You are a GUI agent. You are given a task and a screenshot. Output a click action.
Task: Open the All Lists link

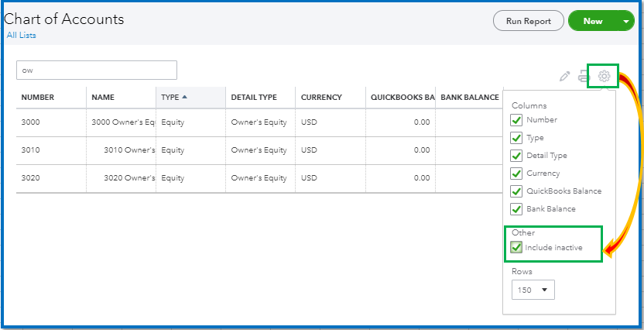(x=22, y=36)
